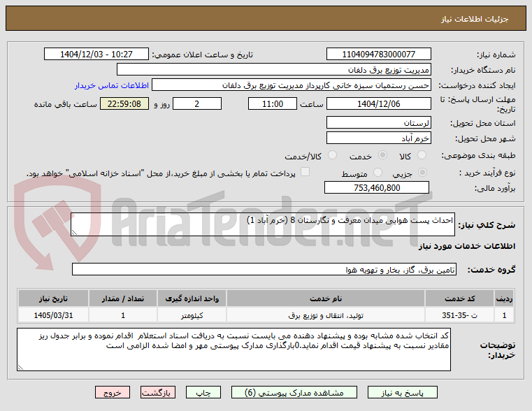Viewport: 532px width, 411px height.
Task: Click the service group field تامین برق، گاز
Action: pyautogui.click(x=264, y=269)
